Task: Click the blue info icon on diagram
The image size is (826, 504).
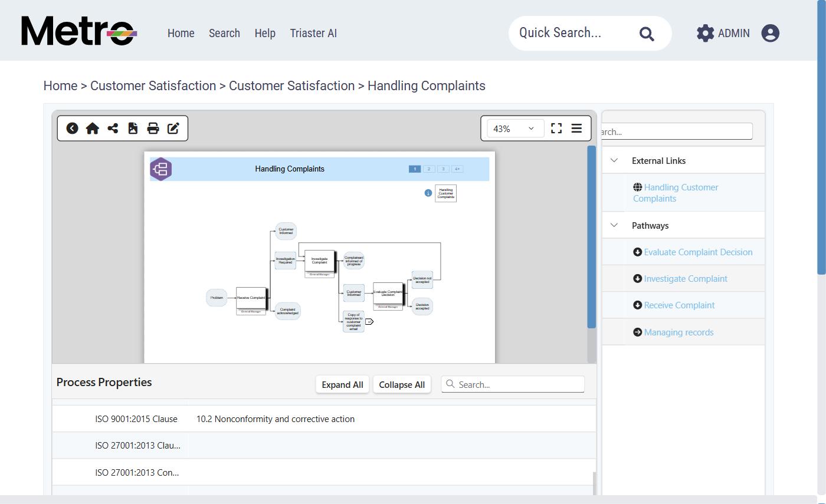Action: pyautogui.click(x=428, y=193)
